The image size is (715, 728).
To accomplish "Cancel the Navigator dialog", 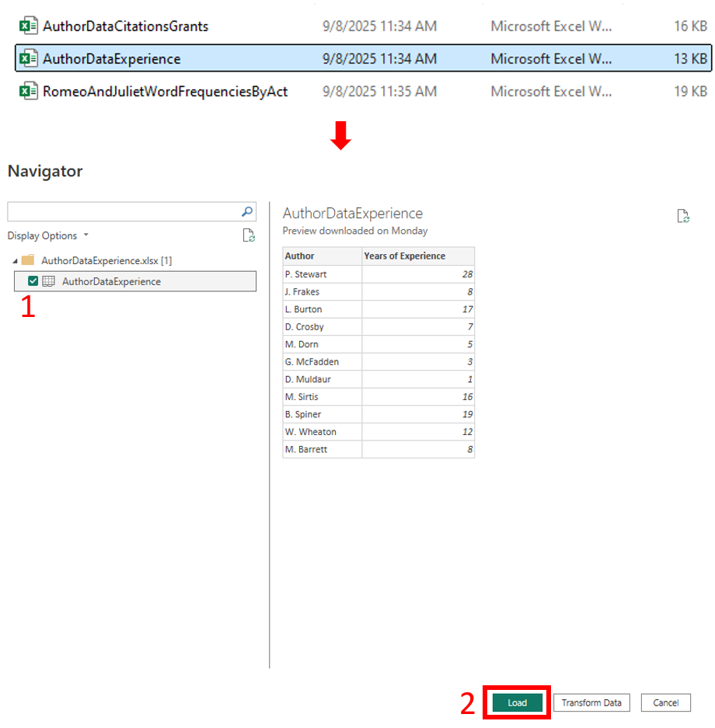I will coord(666,702).
